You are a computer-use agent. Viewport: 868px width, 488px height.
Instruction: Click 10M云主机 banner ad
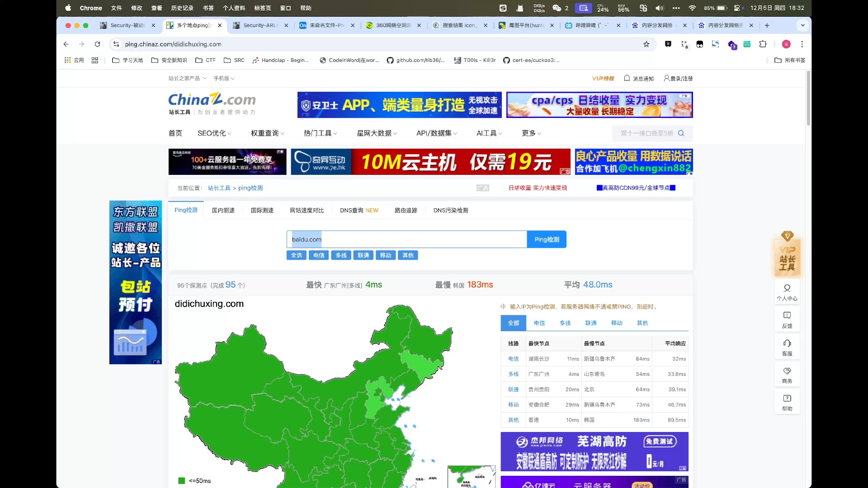(x=430, y=162)
